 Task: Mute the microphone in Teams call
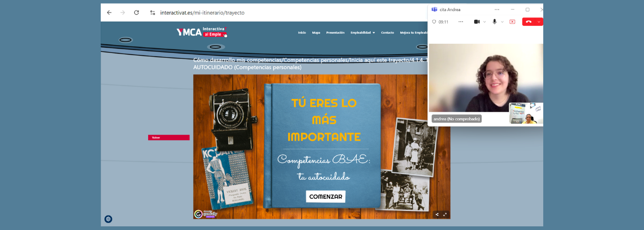pos(494,22)
